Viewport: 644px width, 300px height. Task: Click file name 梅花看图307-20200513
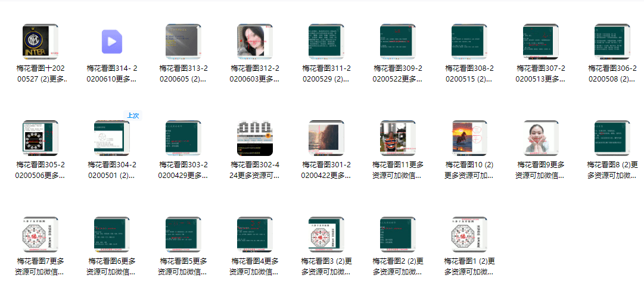coord(540,73)
